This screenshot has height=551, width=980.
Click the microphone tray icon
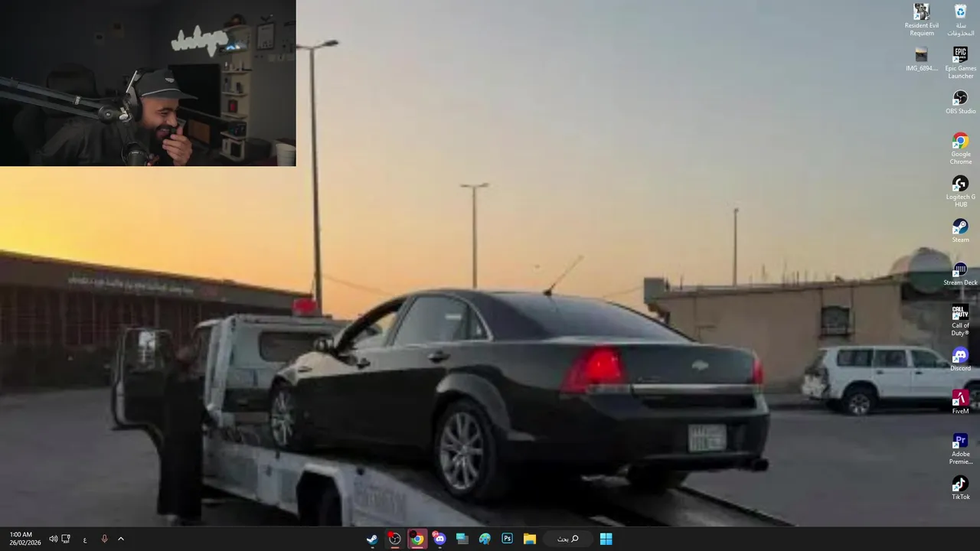(104, 539)
